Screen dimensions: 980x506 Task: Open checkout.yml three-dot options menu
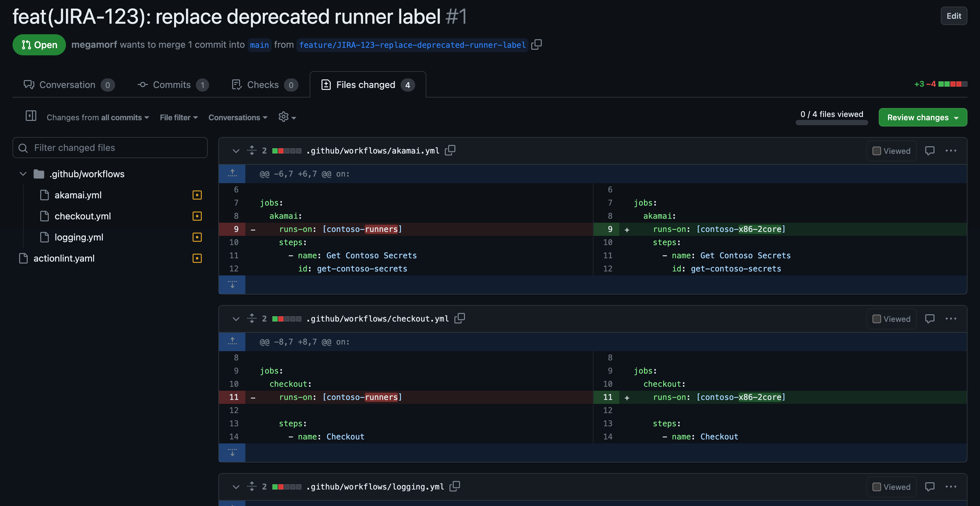950,319
